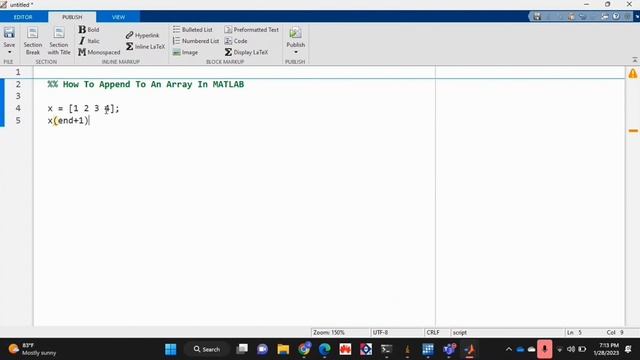
Task: Open Google Chrome from taskbar
Action: 304,349
